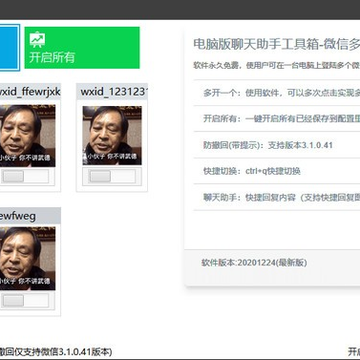The image size is (360, 360).
Task: Click the blue tile beside 开启所有
Action: [10, 48]
